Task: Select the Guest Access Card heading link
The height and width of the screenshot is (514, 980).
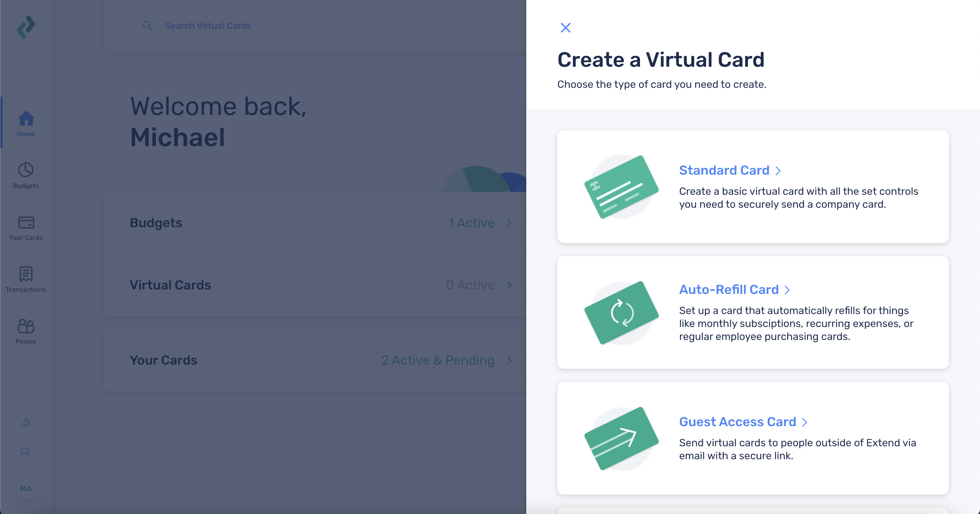Action: click(737, 422)
